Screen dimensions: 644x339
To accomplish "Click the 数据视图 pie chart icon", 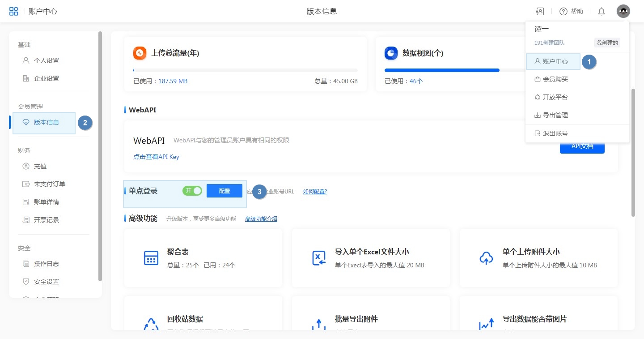I will click(391, 53).
